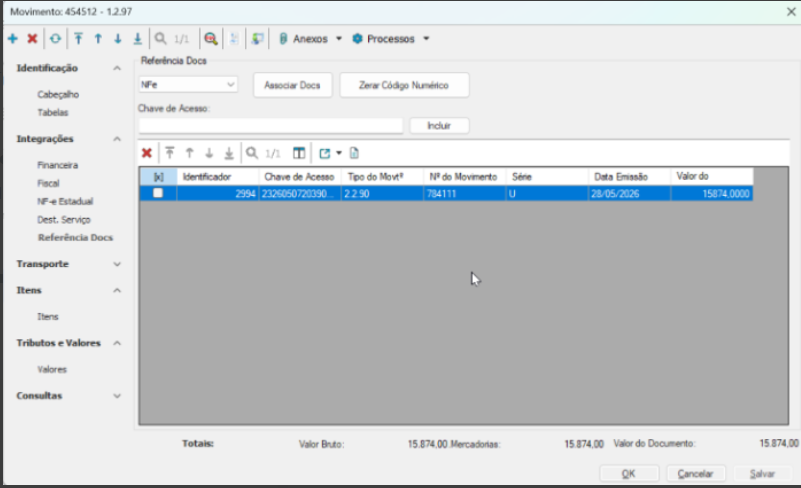Click the export icon in grid toolbar
This screenshot has width=801, height=488.
click(x=324, y=153)
